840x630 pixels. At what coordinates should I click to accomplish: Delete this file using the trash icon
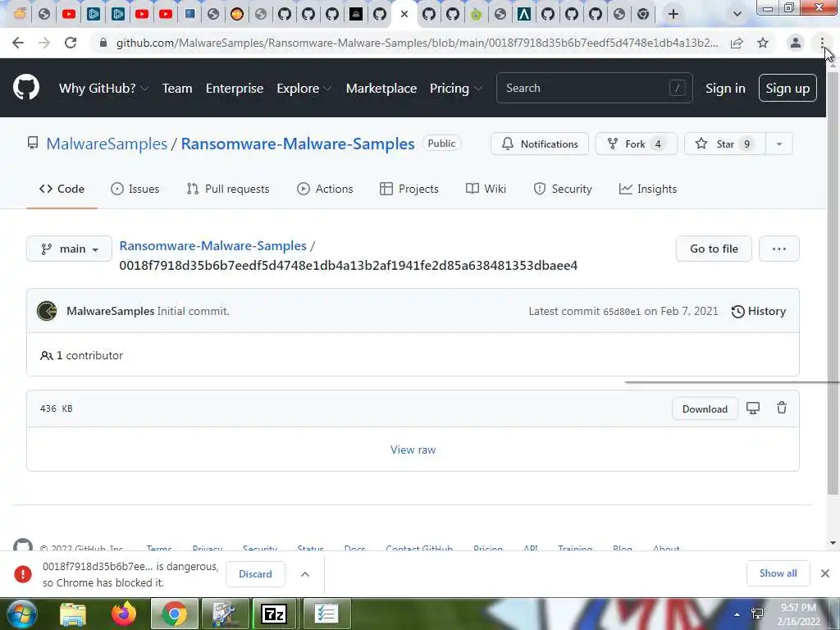coord(782,409)
